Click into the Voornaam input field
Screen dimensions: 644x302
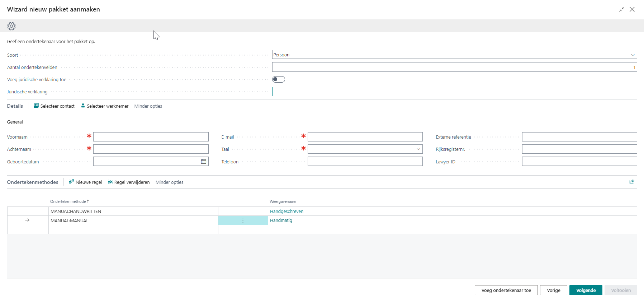[151, 137]
